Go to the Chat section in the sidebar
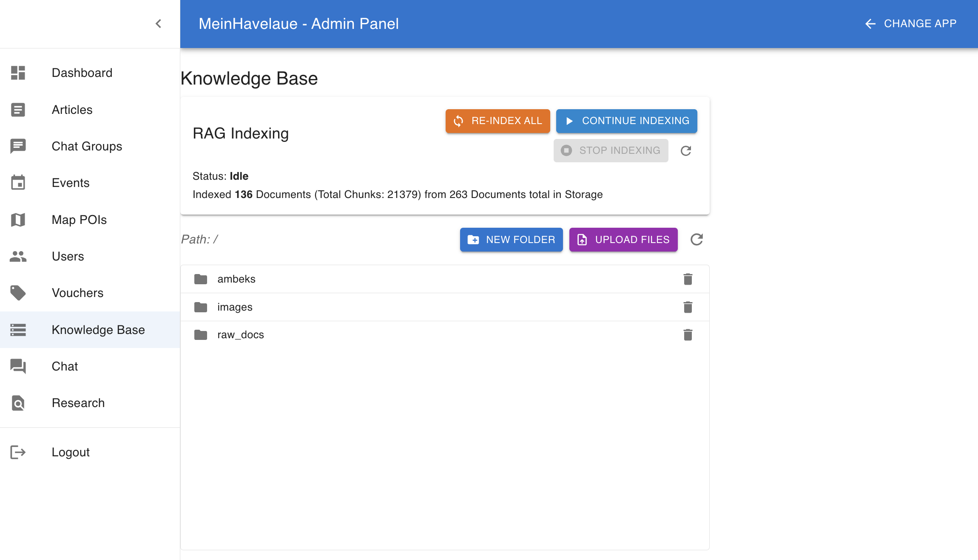 click(x=65, y=366)
